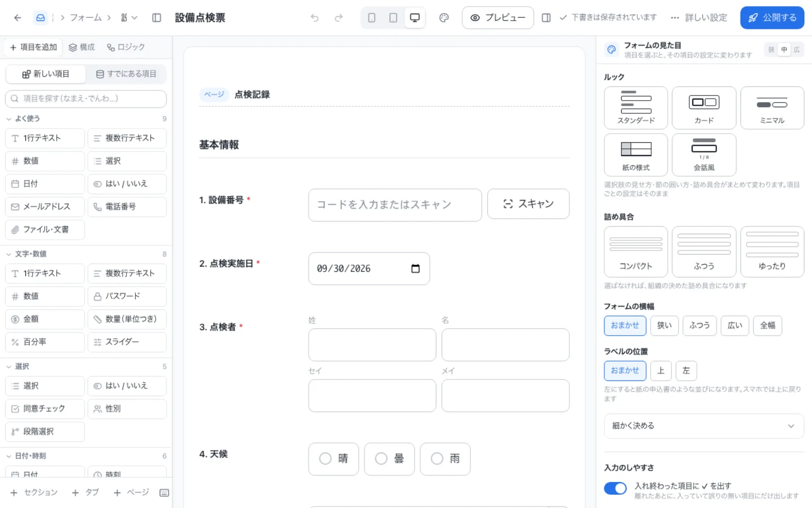This screenshot has height=508, width=812.
Task: Click the keyboard icon at bottom left
Action: 164,493
